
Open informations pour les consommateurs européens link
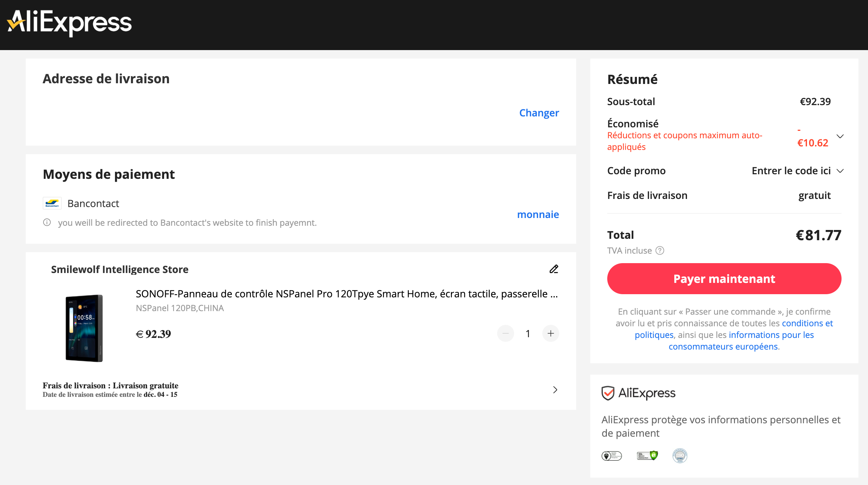tap(771, 335)
